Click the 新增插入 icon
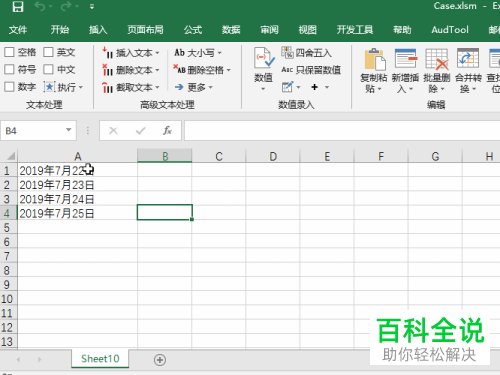500x375 pixels. (406, 58)
